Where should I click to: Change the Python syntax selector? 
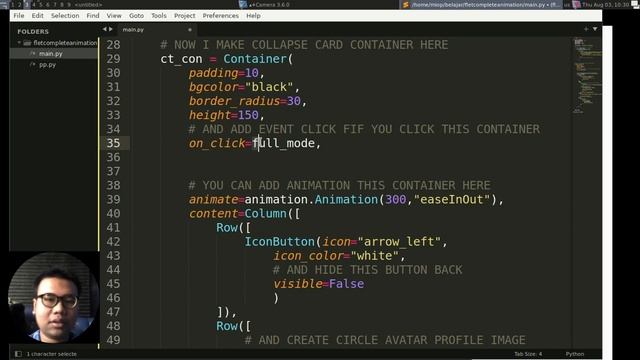point(575,354)
